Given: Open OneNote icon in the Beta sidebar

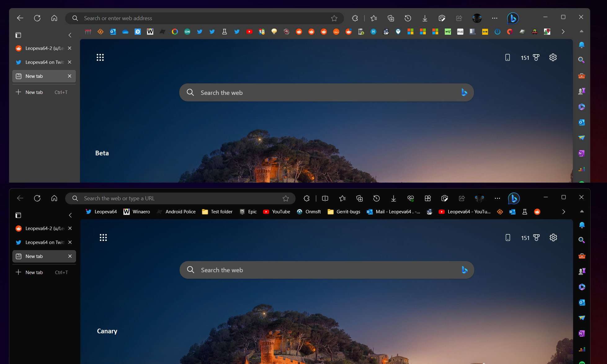Looking at the screenshot, I should pyautogui.click(x=581, y=153).
